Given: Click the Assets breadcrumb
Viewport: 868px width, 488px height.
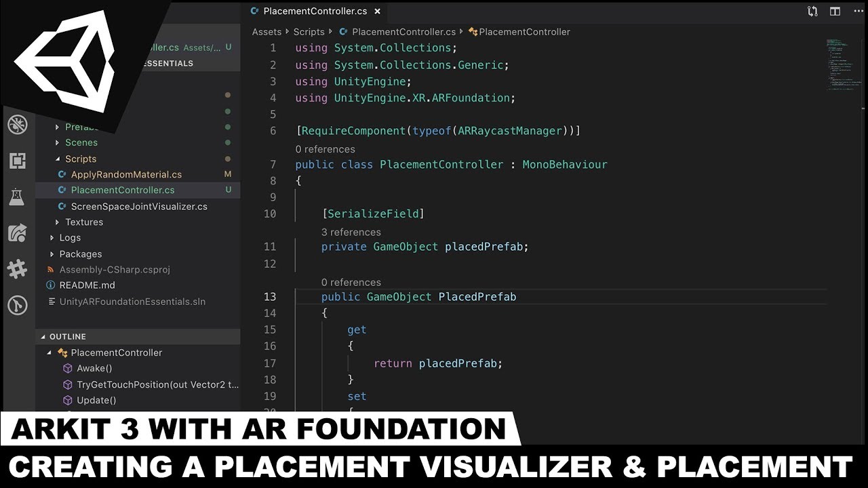Looking at the screenshot, I should 267,32.
